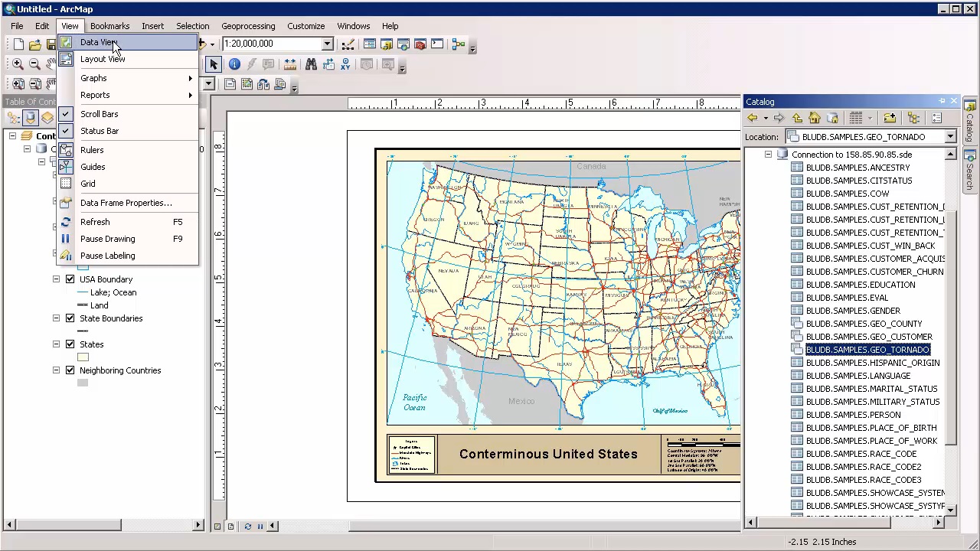Select BLUDB.SAMPLES.PERSON table
Screen dimensions: 980x551
(x=853, y=415)
